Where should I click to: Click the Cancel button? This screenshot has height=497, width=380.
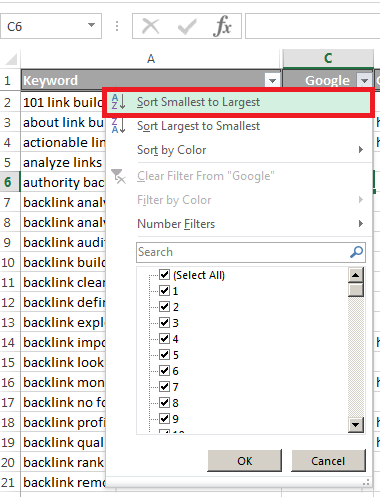click(328, 461)
